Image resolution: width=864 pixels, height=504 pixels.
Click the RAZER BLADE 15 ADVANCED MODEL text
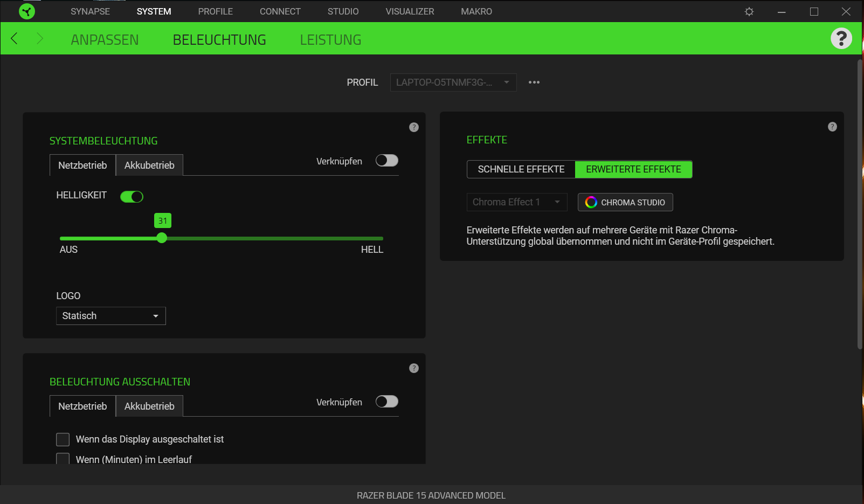431,495
